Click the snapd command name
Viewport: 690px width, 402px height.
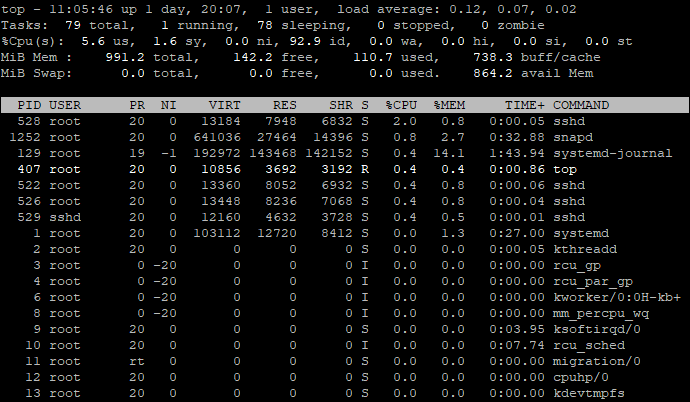point(573,137)
